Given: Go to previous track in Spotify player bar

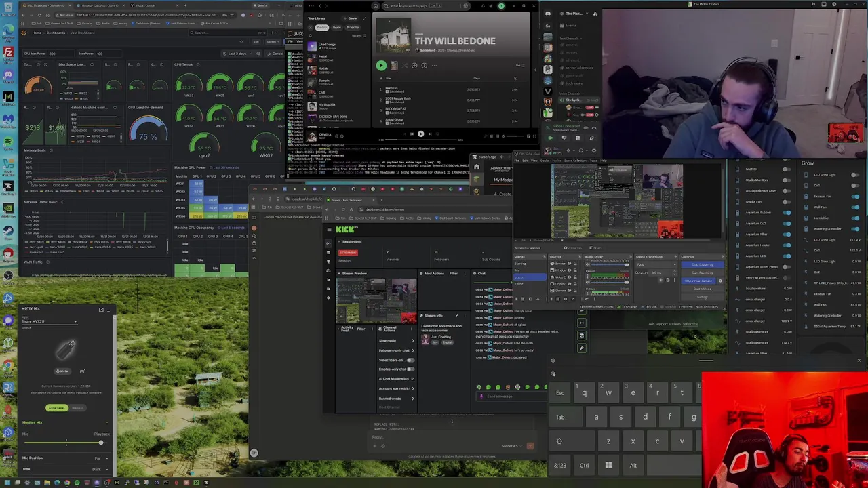Looking at the screenshot, I should pyautogui.click(x=412, y=134).
